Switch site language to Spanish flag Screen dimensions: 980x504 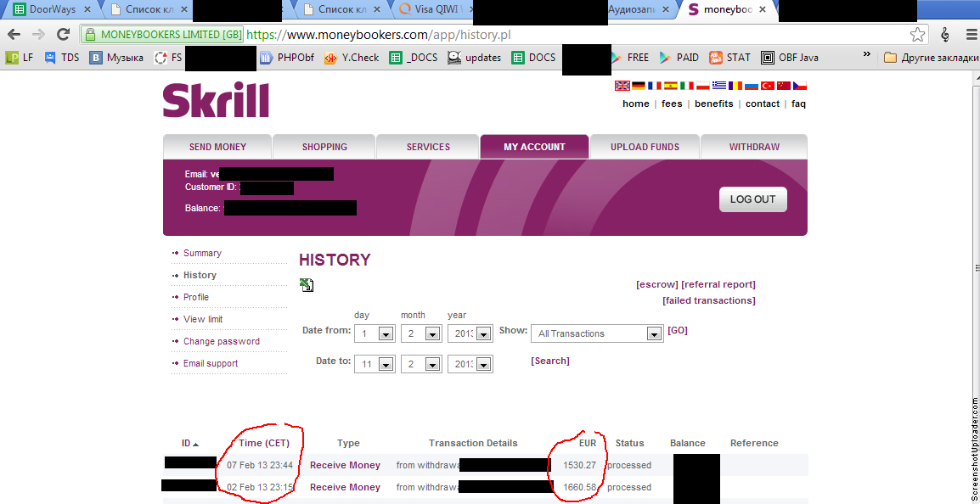671,86
